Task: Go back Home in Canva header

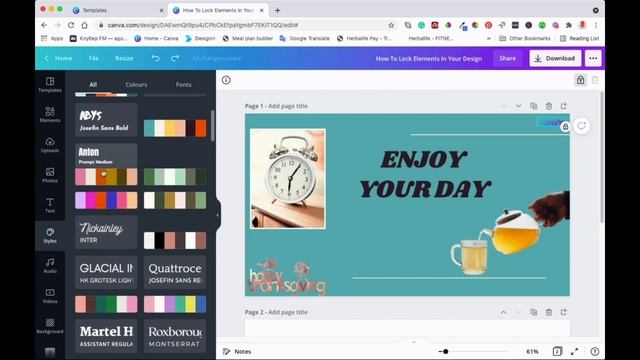Action: (x=59, y=58)
